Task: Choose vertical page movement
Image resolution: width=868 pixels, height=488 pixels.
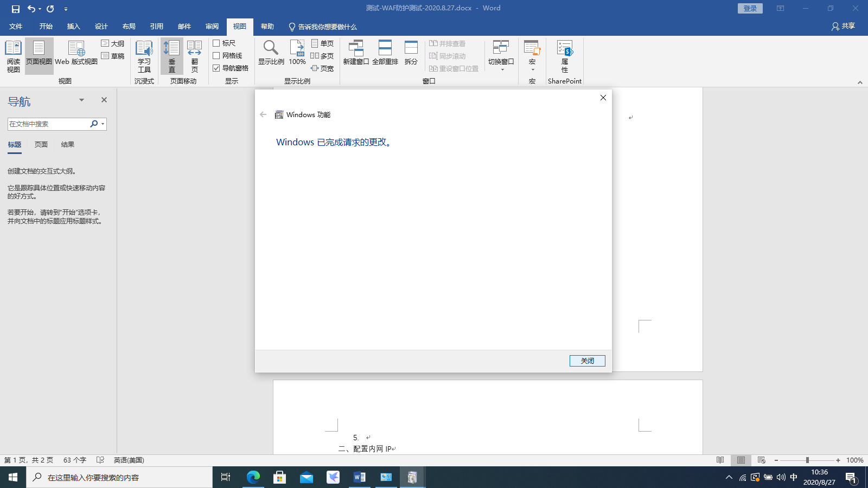Action: (x=172, y=56)
